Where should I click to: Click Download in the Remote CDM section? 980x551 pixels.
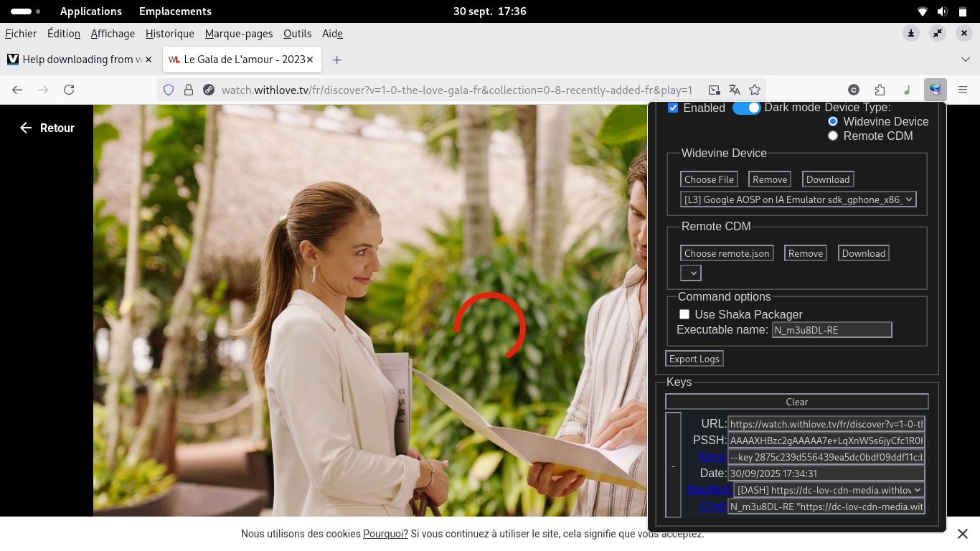864,253
